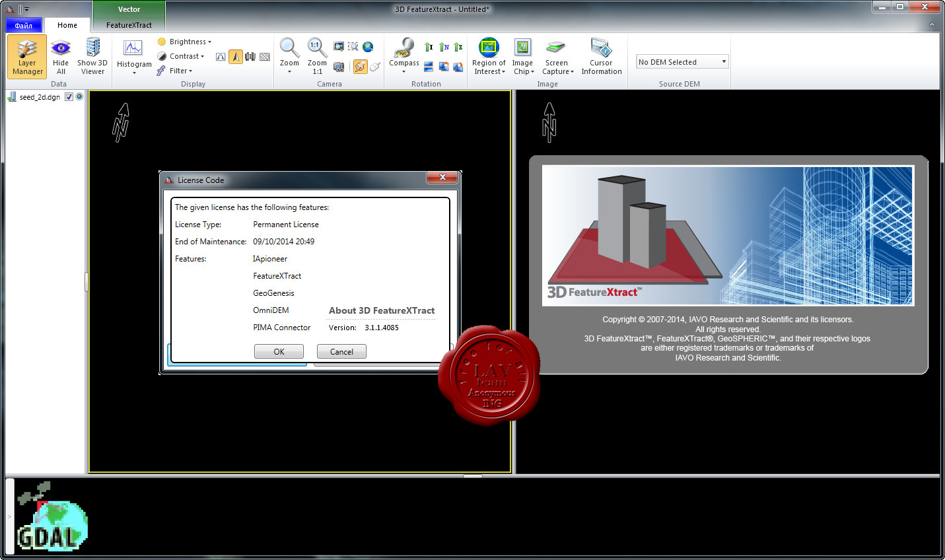This screenshot has height=560, width=945.
Task: Open the Файл menu
Action: [x=24, y=25]
